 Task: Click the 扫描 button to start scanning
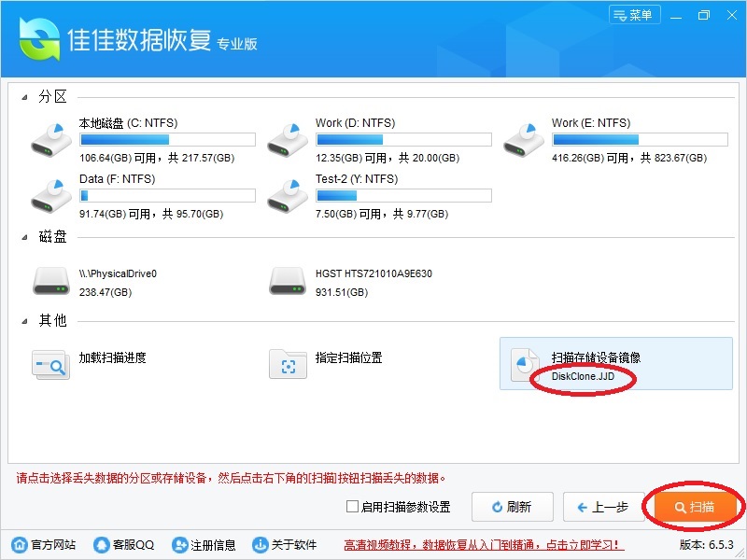(x=695, y=507)
